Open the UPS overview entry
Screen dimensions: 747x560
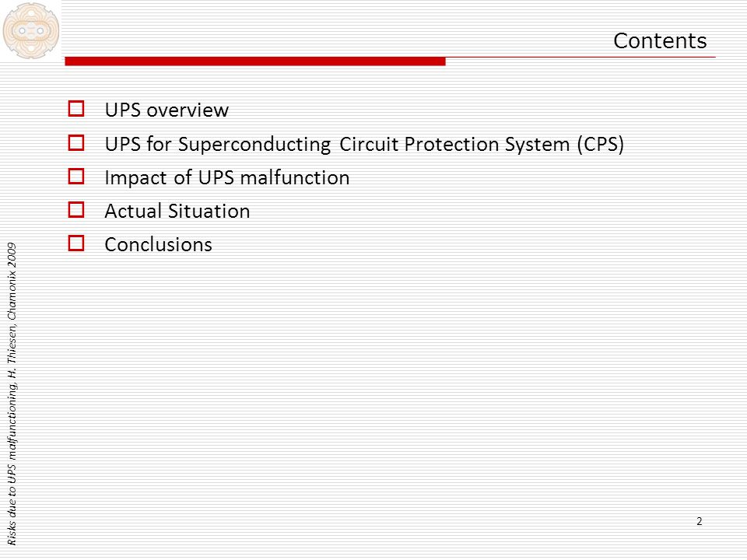167,110
